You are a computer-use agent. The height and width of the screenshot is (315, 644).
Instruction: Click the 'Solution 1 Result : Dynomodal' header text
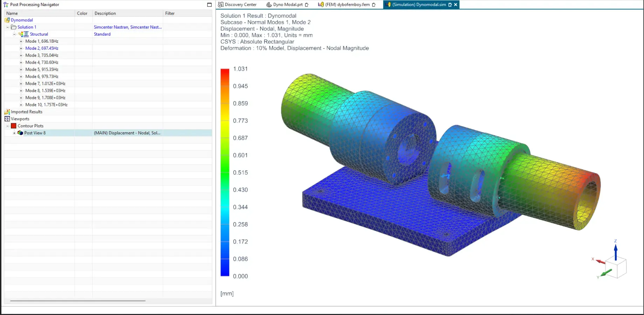258,16
